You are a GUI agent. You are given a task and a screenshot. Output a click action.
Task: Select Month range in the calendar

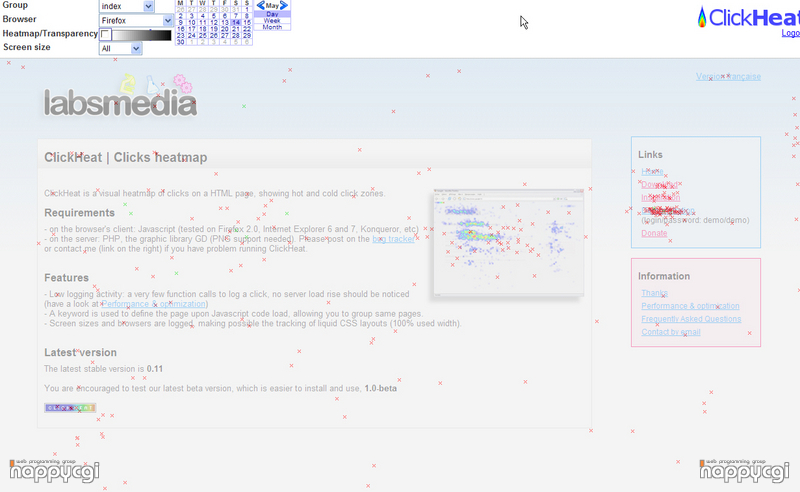pyautogui.click(x=272, y=27)
